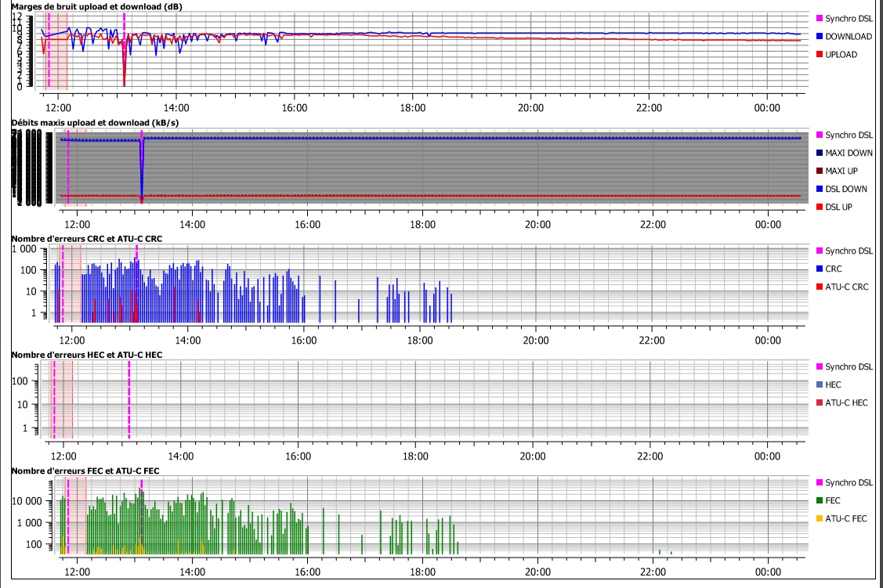
Task: Click the blue CRC legend entry
Action: [x=834, y=269]
